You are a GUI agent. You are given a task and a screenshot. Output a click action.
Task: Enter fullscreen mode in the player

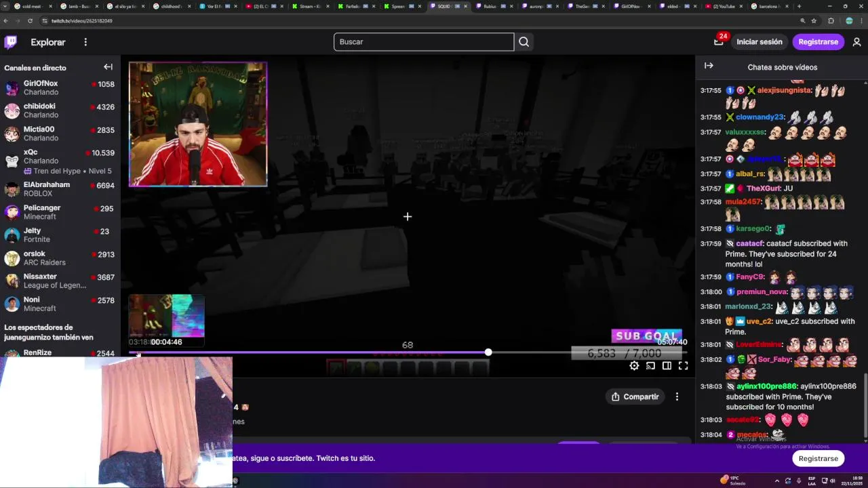[683, 366]
